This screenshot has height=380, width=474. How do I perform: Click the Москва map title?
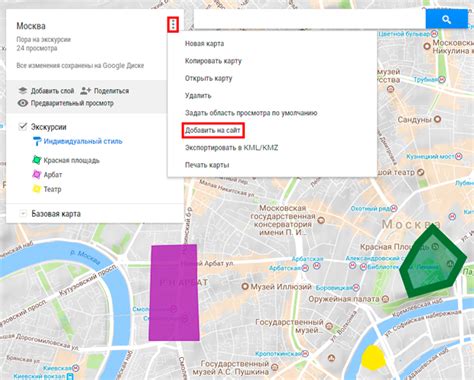31,26
